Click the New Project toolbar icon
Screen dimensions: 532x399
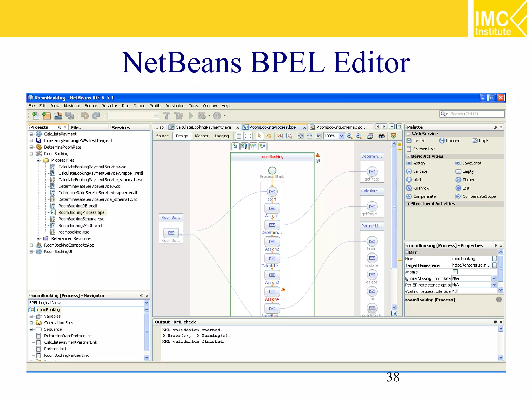[x=46, y=116]
